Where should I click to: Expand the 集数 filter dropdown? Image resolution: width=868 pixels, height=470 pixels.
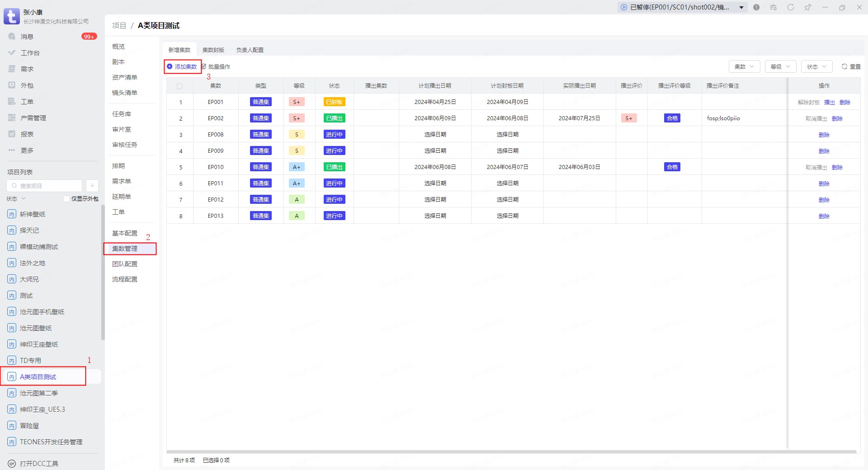click(x=744, y=66)
